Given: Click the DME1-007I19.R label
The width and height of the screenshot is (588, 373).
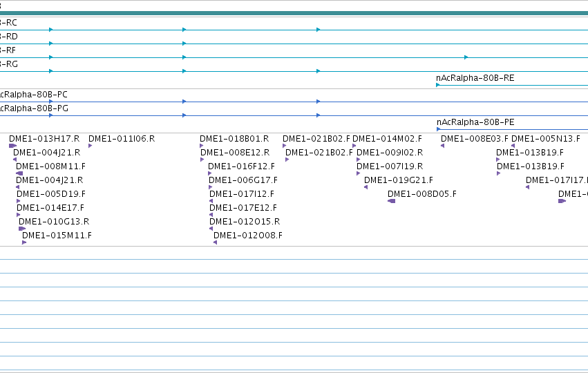Looking at the screenshot, I should (390, 166).
